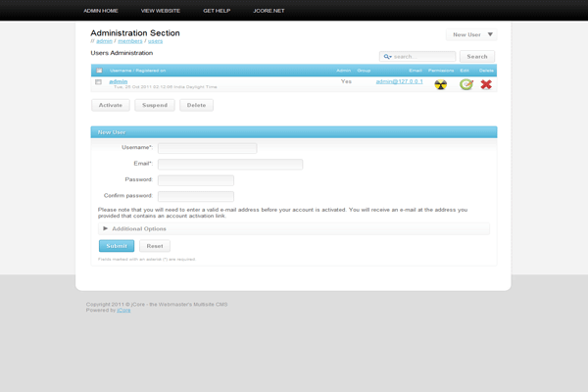Click the 'Administration Section' title
This screenshot has height=392, width=588.
(x=135, y=33)
